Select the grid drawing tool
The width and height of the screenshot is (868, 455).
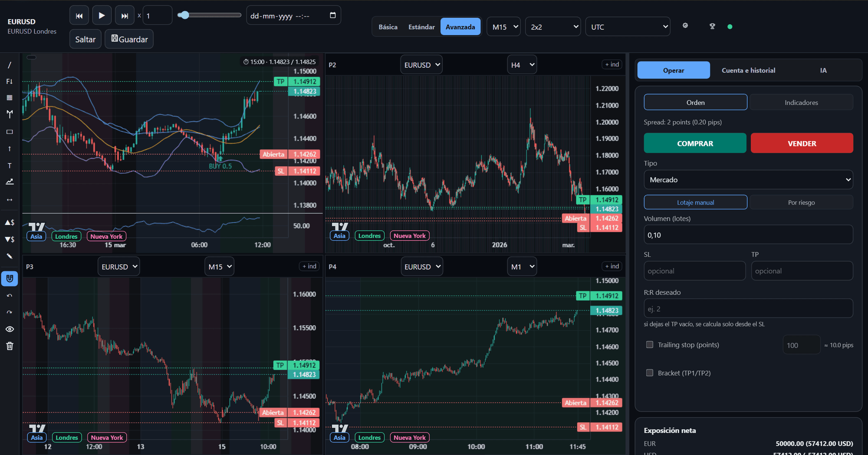10,98
